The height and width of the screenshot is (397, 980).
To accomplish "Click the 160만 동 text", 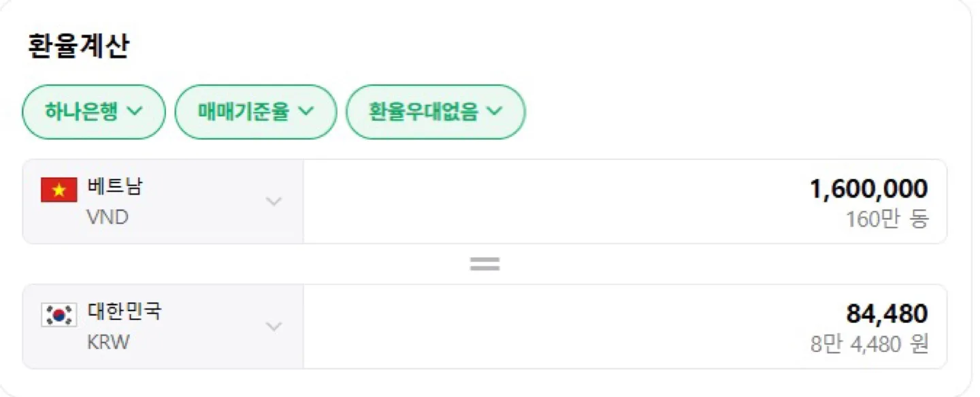I will pyautogui.click(x=887, y=219).
